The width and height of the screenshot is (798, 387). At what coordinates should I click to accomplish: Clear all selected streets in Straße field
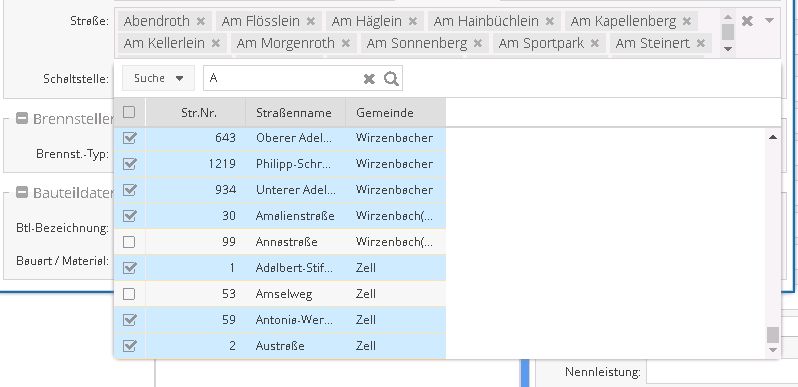[x=747, y=21]
